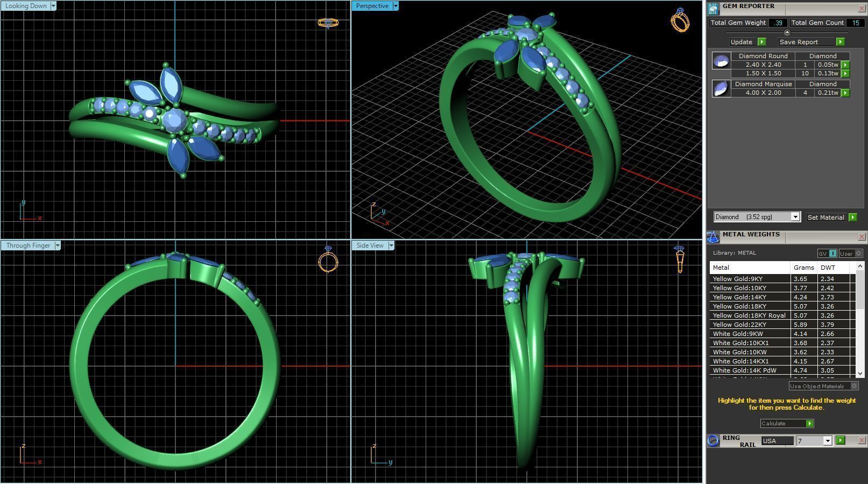Click the Grams column header
Image resolution: width=868 pixels, height=484 pixels.
[x=803, y=268]
